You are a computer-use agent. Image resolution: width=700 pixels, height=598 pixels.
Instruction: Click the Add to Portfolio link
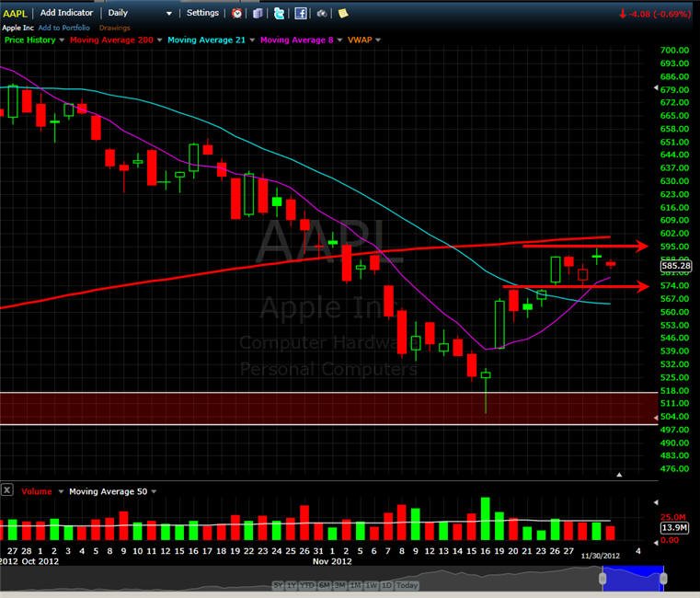63,28
